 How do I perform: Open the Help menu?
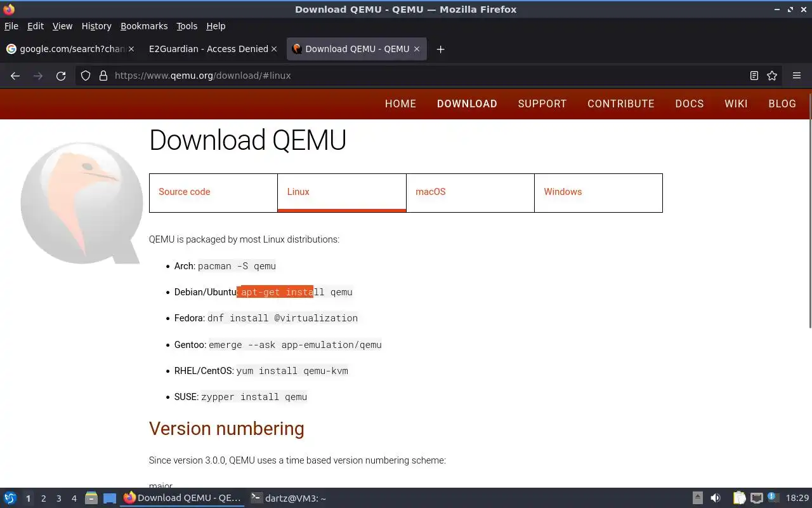click(x=216, y=26)
